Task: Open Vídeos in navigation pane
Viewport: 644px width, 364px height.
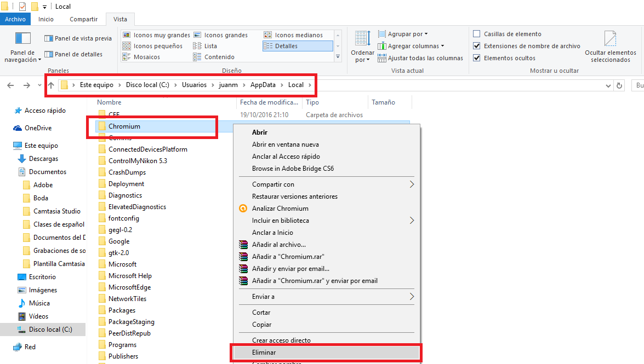Action: tap(33, 316)
